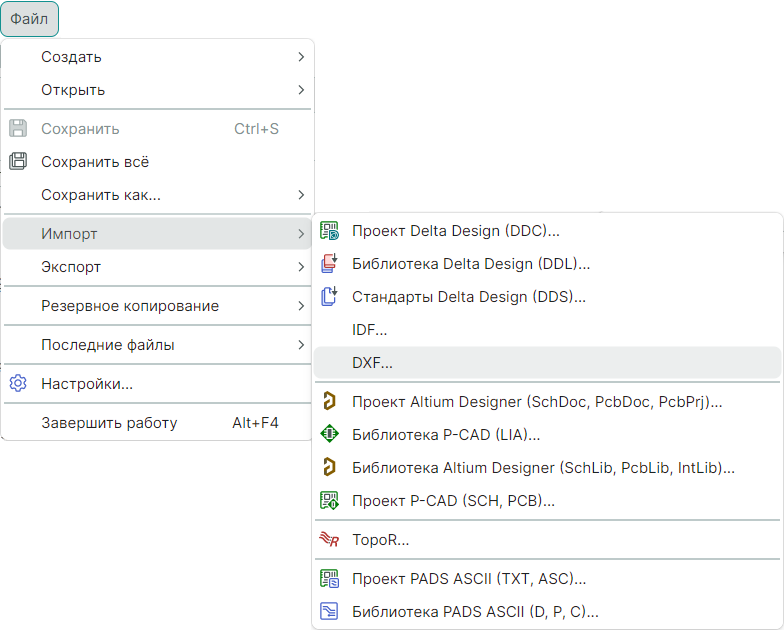Image resolution: width=784 pixels, height=630 pixels.
Task: Click the PADS ASCII project icon
Action: tap(329, 578)
